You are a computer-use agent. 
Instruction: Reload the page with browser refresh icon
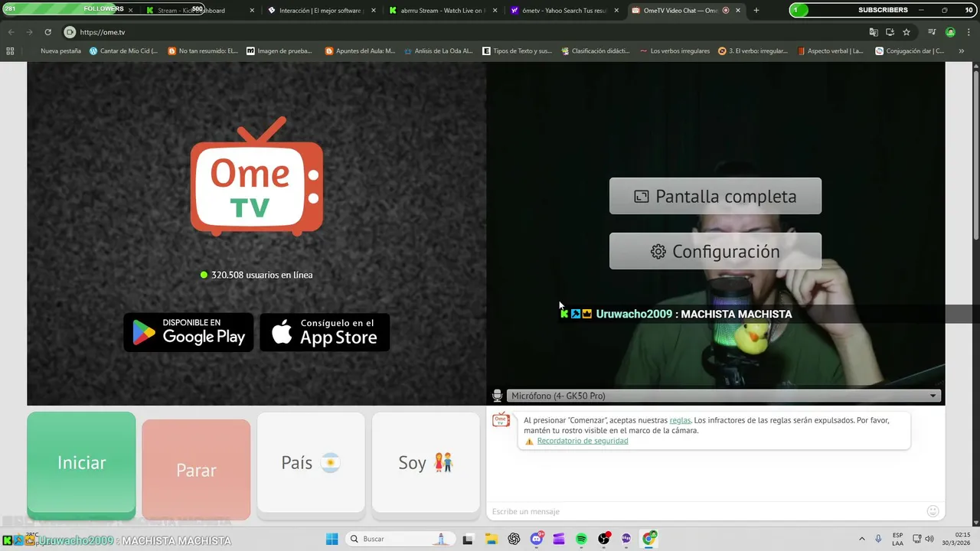point(47,32)
